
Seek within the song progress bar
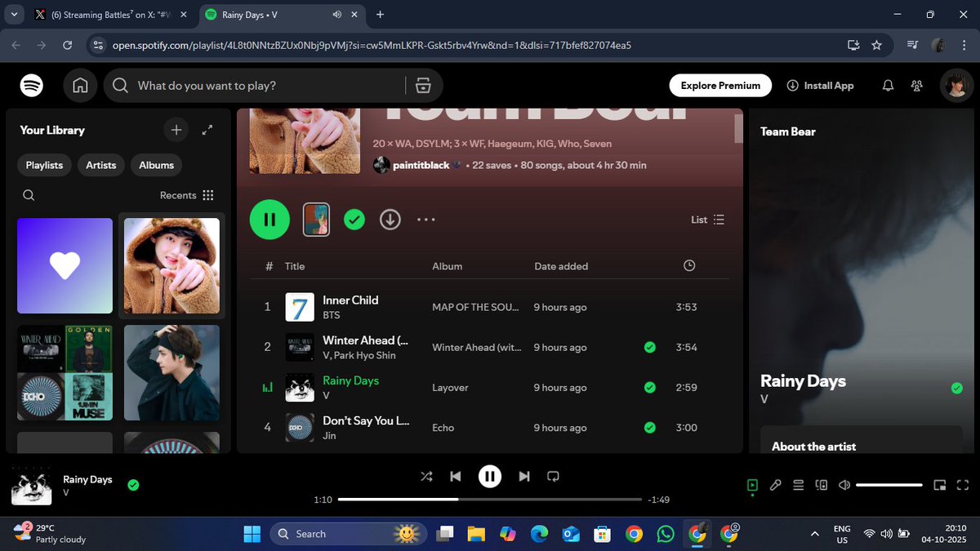489,499
